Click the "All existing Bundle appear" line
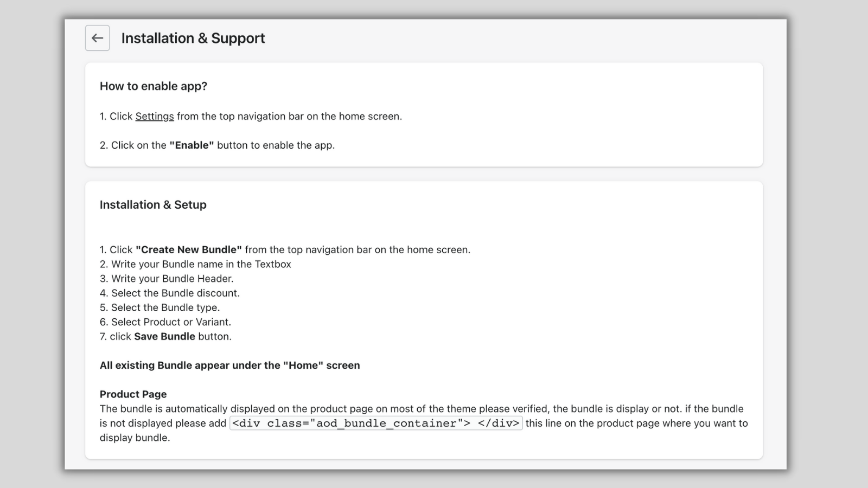The width and height of the screenshot is (868, 488). pyautogui.click(x=229, y=365)
